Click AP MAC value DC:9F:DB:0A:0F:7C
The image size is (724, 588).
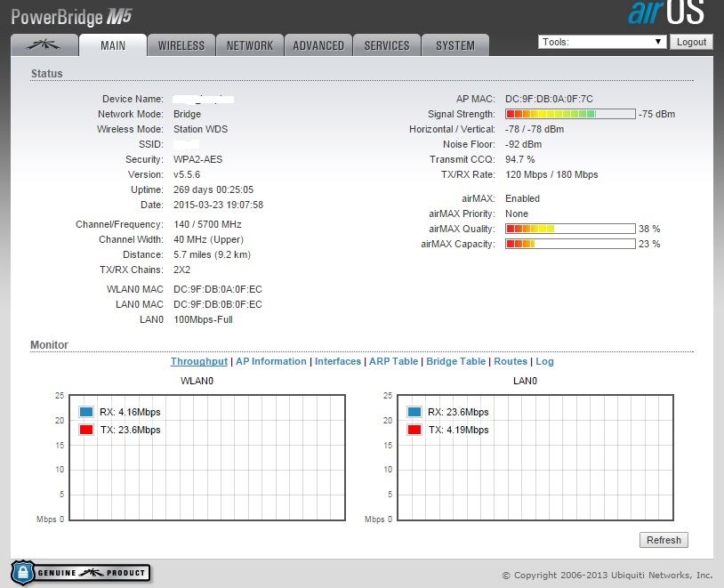549,99
